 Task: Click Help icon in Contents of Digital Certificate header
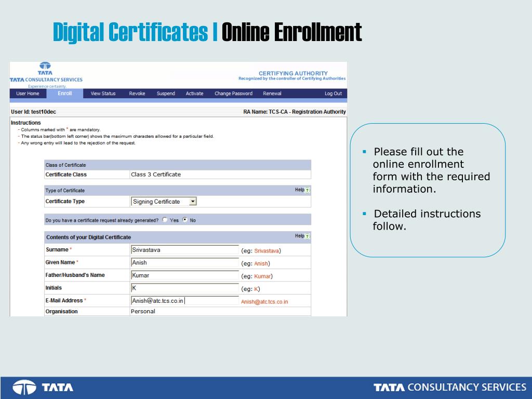pyautogui.click(x=308, y=236)
